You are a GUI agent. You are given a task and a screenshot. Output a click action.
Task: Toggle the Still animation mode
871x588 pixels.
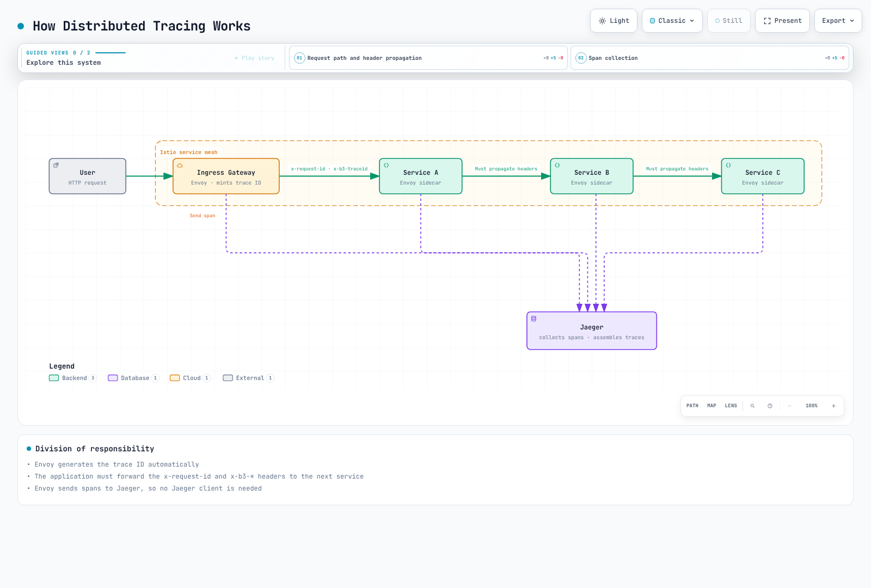(x=729, y=21)
